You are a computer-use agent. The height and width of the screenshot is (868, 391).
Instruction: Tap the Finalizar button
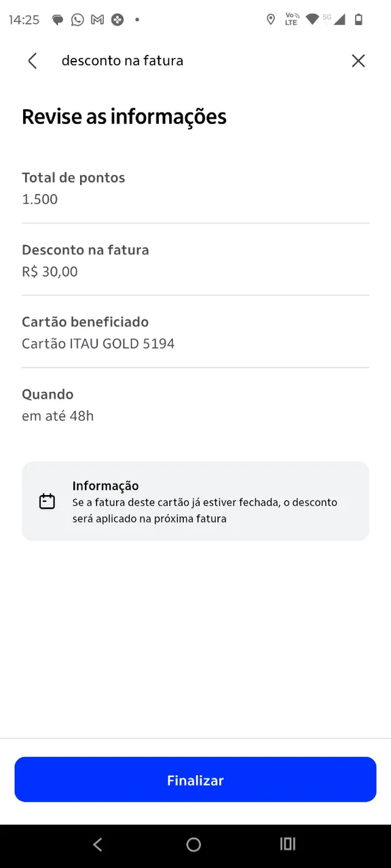[x=195, y=780]
